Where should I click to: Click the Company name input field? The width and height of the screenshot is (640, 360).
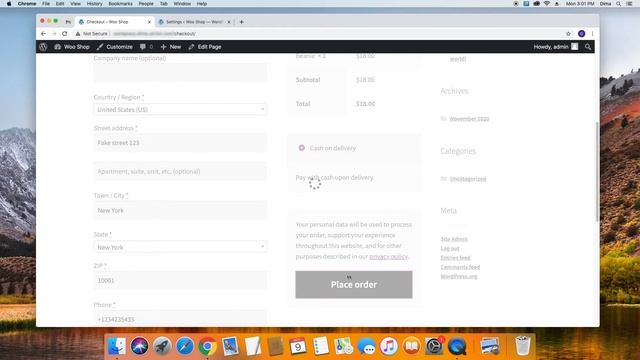coord(180,73)
